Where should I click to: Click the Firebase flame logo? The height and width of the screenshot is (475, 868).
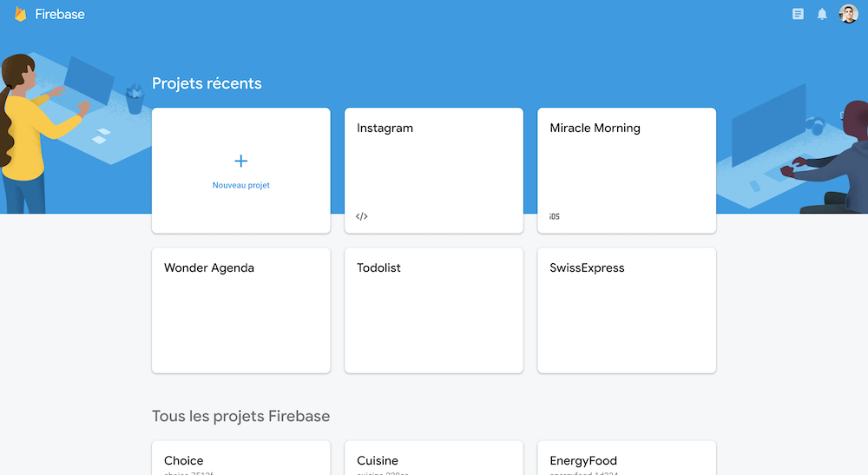point(21,15)
